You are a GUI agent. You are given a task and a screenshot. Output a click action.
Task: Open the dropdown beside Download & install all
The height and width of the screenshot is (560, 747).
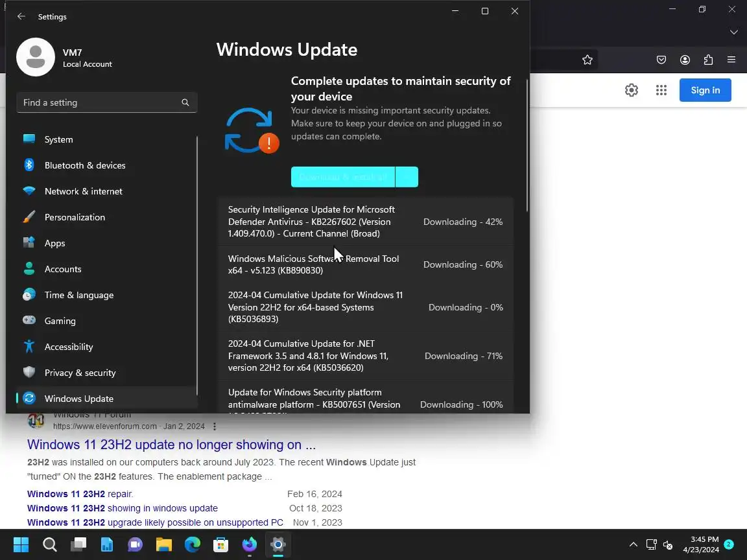(407, 177)
